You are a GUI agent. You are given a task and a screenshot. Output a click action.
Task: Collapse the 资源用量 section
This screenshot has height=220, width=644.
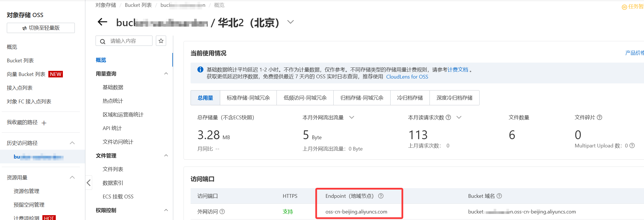click(72, 177)
